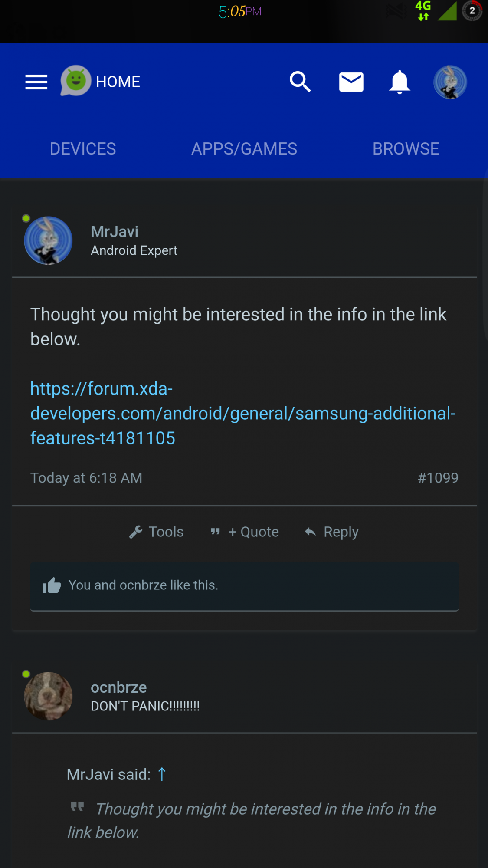The width and height of the screenshot is (488, 868).
Task: Switch to the DEVICES tab
Action: click(83, 149)
